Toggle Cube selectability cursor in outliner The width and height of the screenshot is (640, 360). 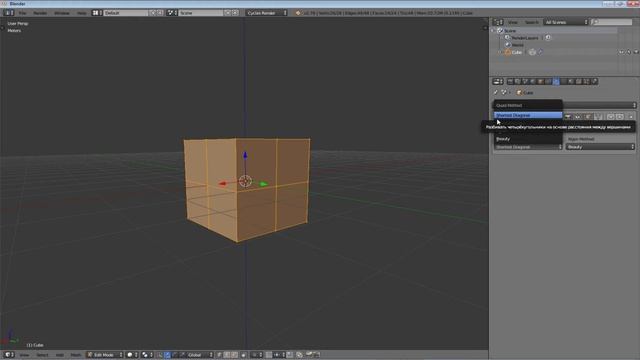point(629,52)
